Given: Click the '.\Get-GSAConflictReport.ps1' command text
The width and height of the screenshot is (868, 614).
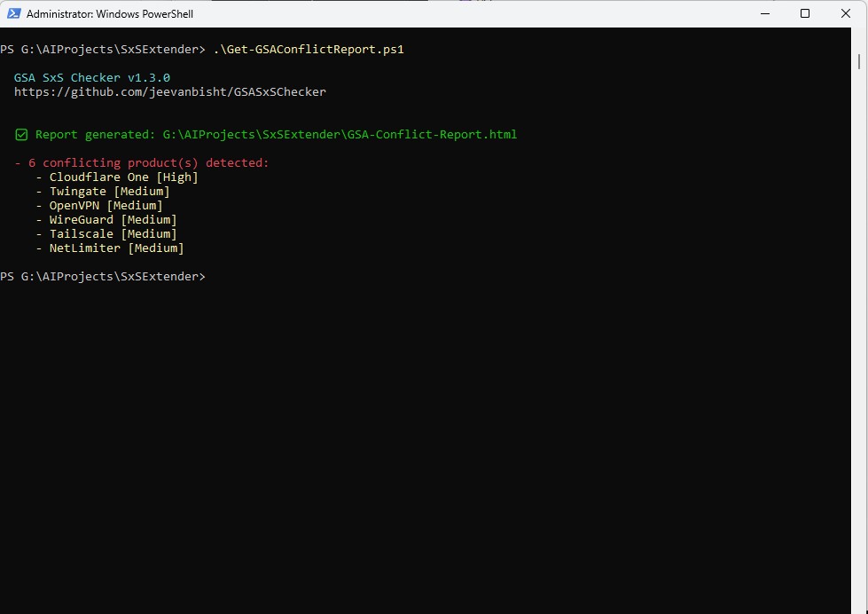Looking at the screenshot, I should point(309,50).
